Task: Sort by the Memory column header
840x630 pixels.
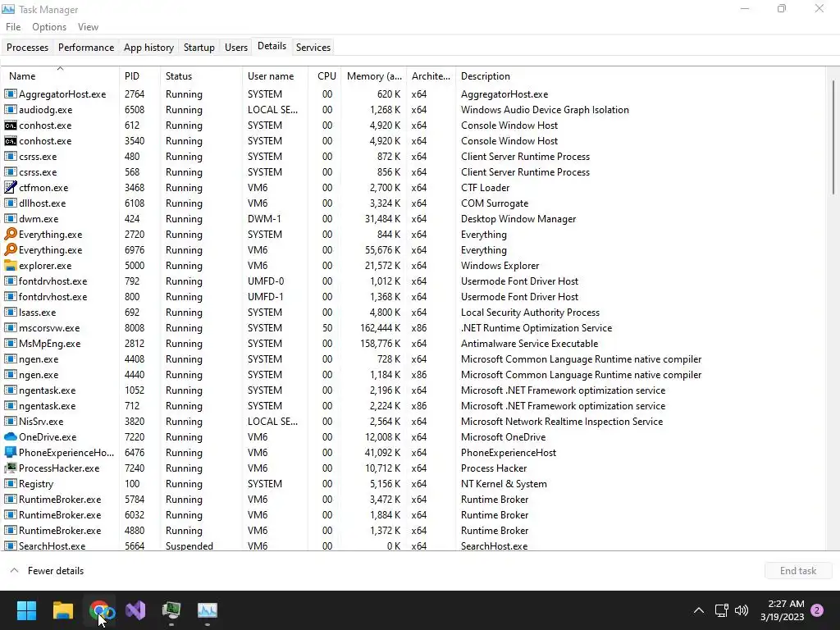Action: click(373, 76)
